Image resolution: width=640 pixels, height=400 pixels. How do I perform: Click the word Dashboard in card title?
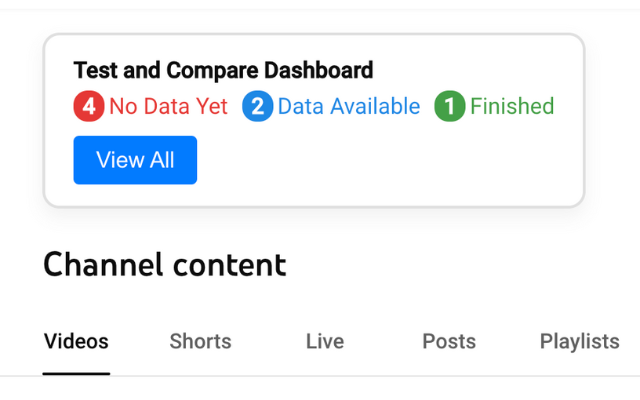[x=319, y=70]
